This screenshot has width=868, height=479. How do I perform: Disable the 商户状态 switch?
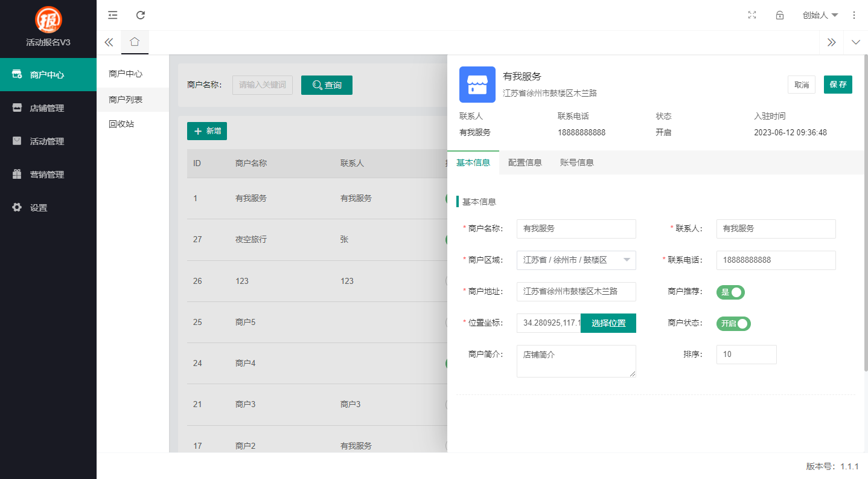pos(733,324)
